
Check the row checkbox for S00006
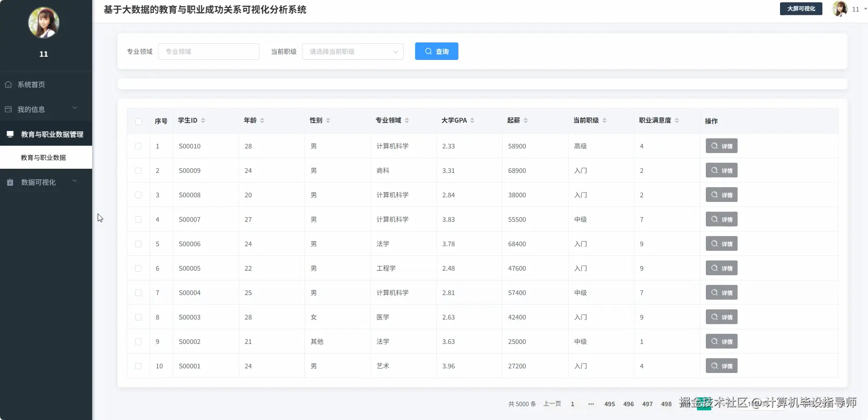click(138, 244)
